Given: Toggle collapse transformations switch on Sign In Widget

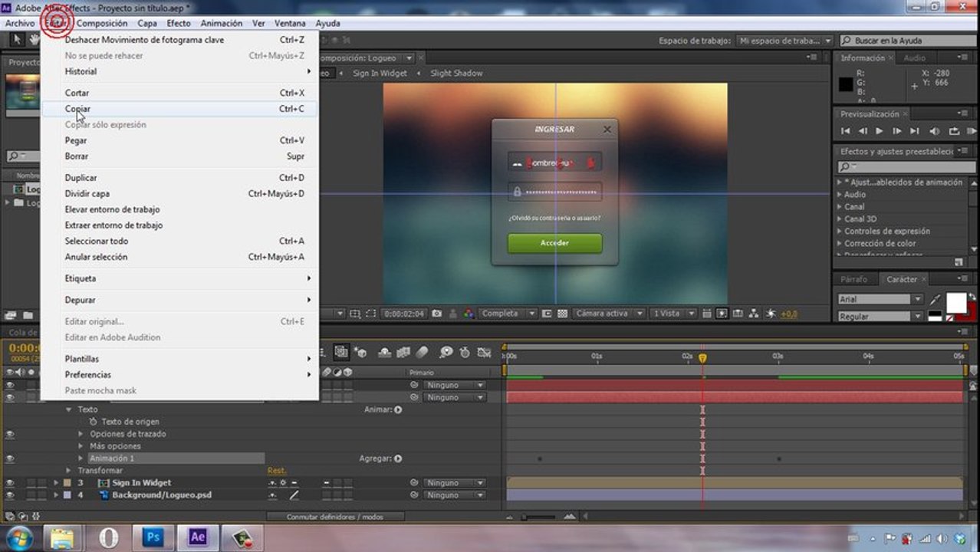Looking at the screenshot, I should point(284,483).
